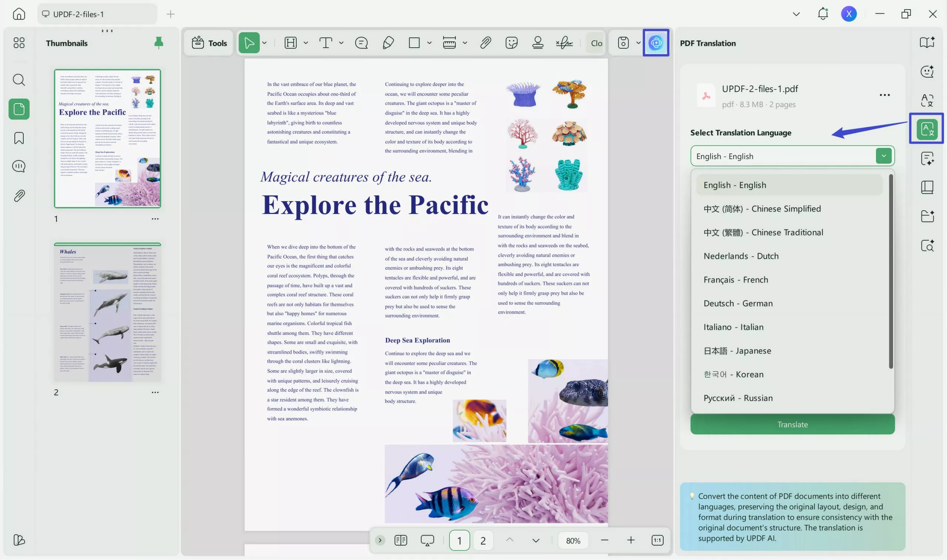Open the 80% zoom level dropdown
The width and height of the screenshot is (947, 560).
573,540
